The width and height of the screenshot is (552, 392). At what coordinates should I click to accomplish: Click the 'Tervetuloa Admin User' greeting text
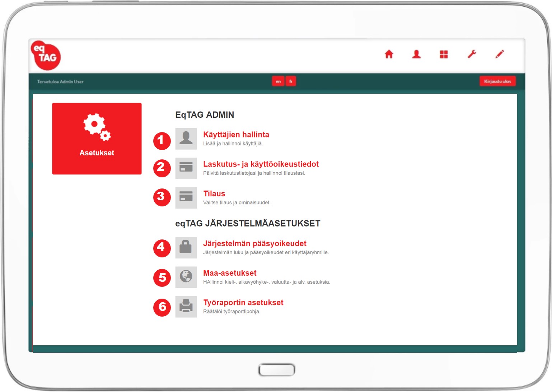60,81
